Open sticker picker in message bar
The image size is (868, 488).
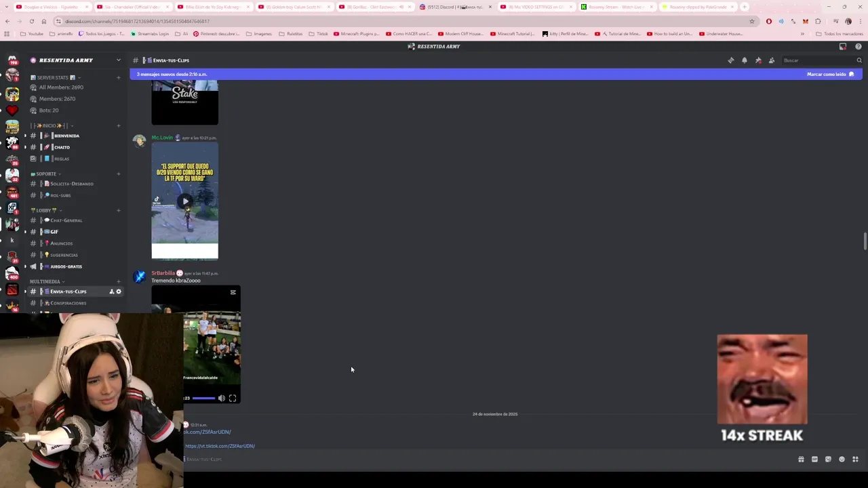pos(828,459)
